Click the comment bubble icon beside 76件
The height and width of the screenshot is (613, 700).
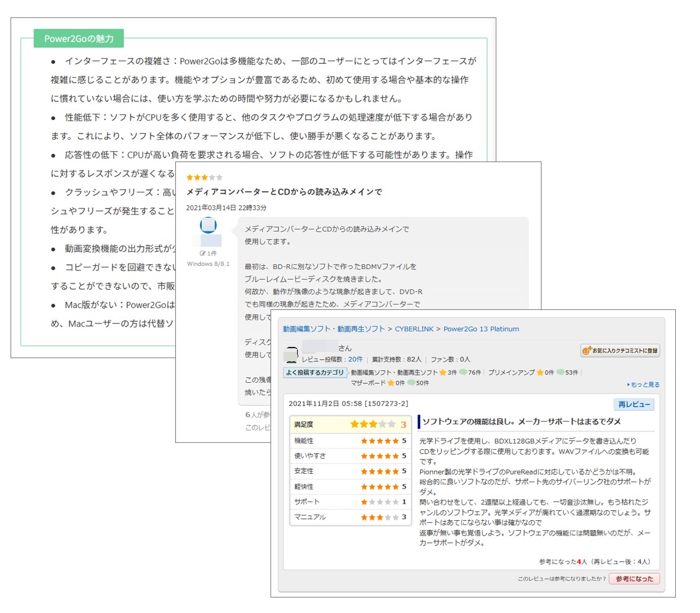(463, 372)
